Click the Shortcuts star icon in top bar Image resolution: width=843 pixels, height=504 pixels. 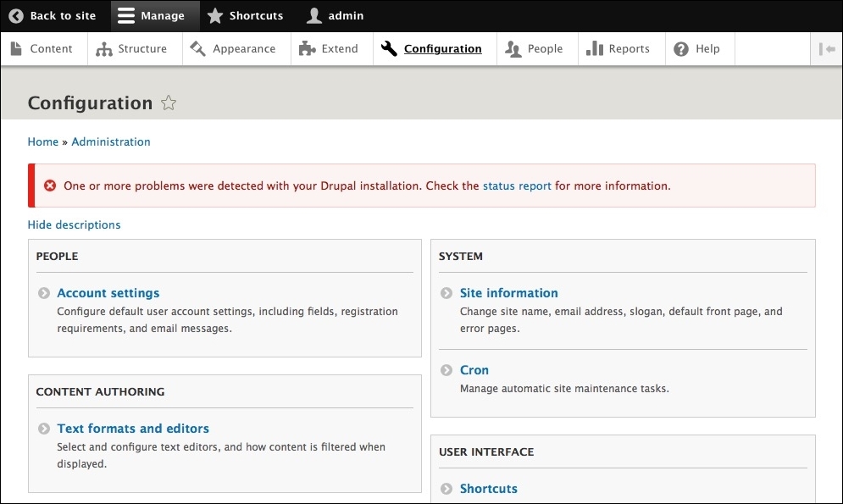pos(215,15)
